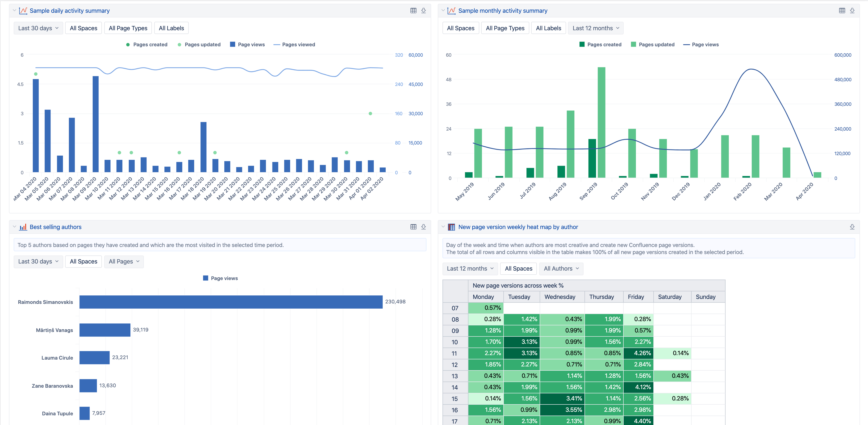Collapse the Sample monthly activity summary panel
This screenshot has width=868, height=425.
pyautogui.click(x=443, y=10)
